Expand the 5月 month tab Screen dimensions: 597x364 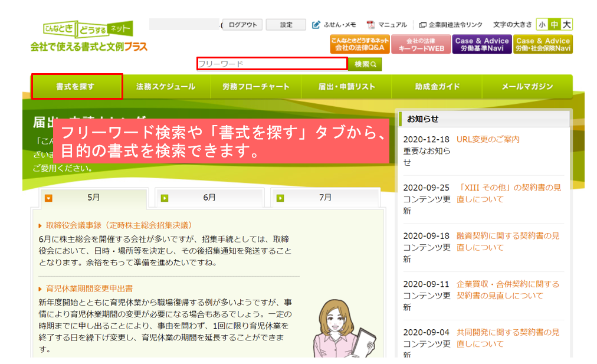[93, 198]
